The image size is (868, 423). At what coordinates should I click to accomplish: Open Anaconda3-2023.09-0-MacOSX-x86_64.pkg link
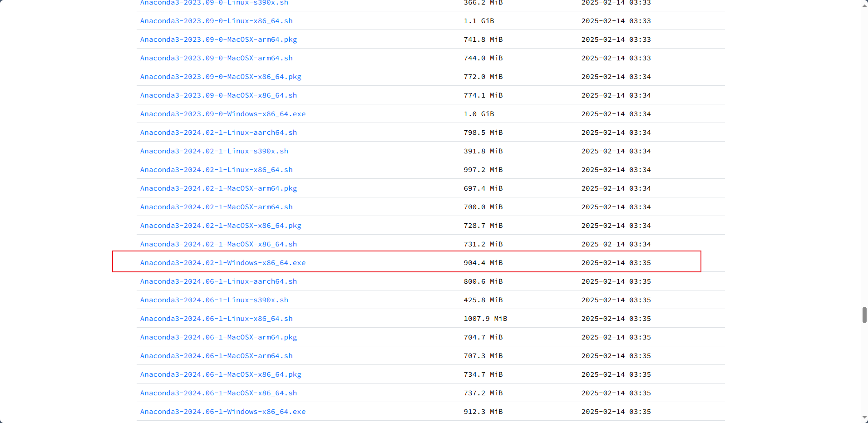point(221,77)
